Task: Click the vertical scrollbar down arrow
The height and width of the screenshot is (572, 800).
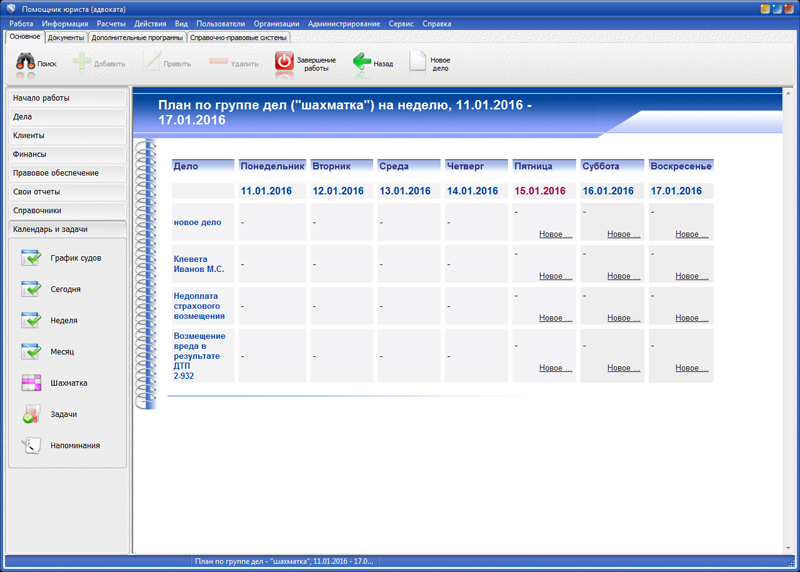Action: (789, 548)
